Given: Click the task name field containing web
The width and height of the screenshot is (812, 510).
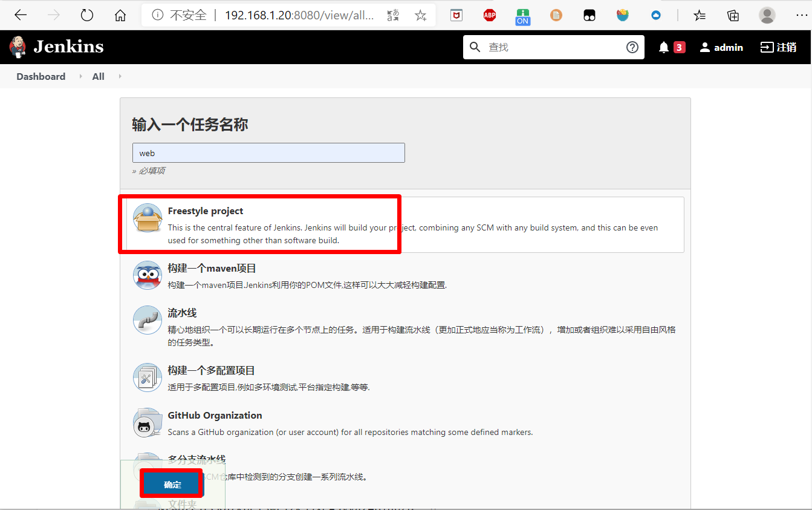Looking at the screenshot, I should tap(268, 153).
